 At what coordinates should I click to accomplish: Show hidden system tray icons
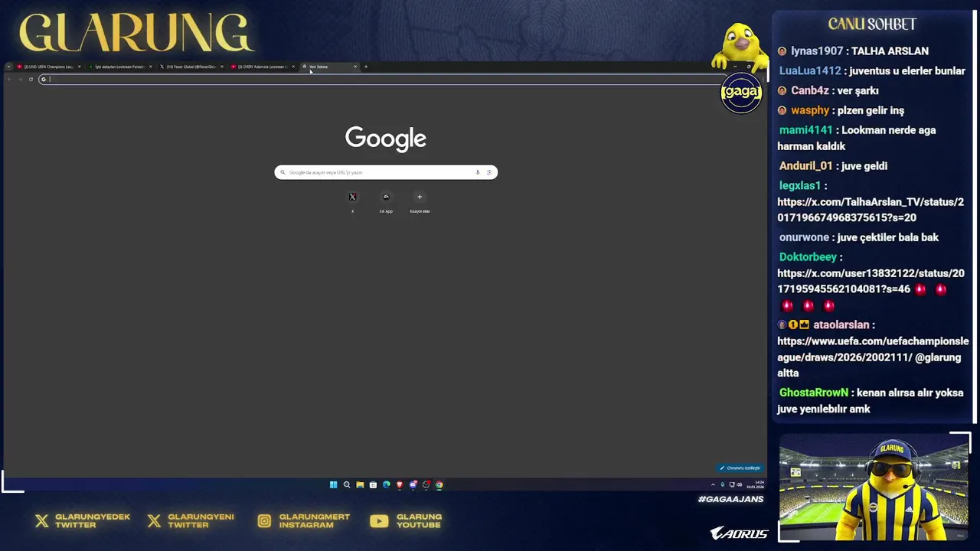[x=713, y=484]
